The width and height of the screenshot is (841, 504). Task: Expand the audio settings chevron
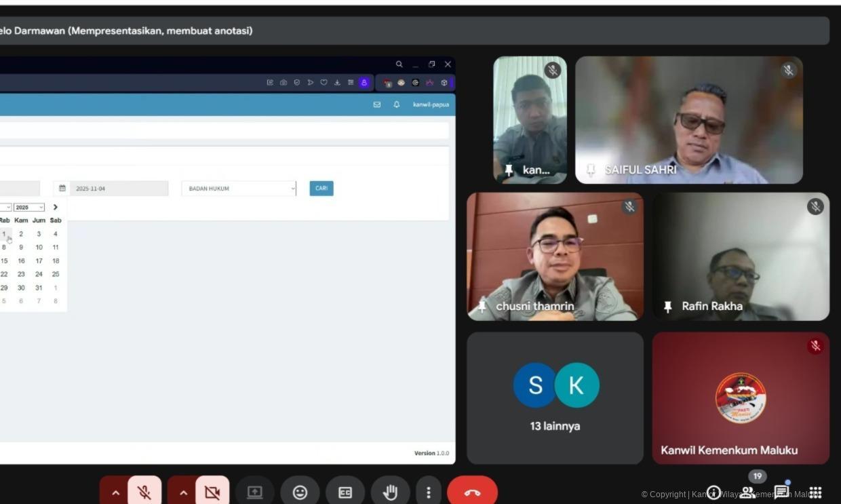tap(115, 492)
